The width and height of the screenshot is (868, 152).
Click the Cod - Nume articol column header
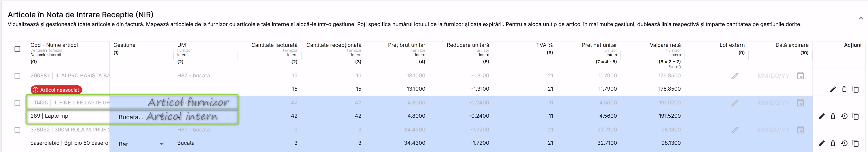[x=54, y=45]
